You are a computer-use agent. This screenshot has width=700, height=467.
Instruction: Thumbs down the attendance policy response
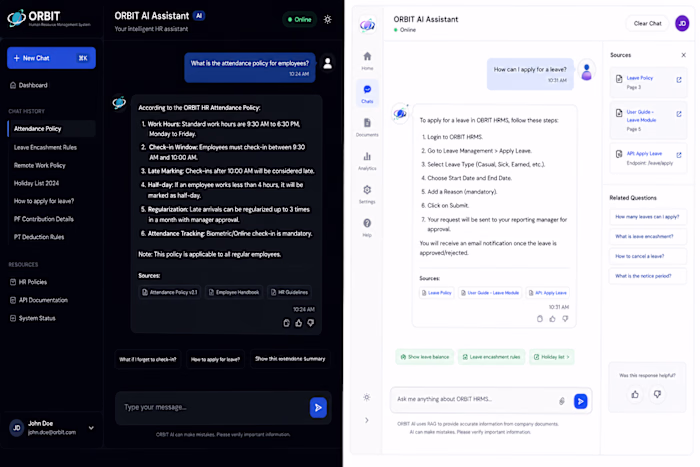tap(310, 322)
